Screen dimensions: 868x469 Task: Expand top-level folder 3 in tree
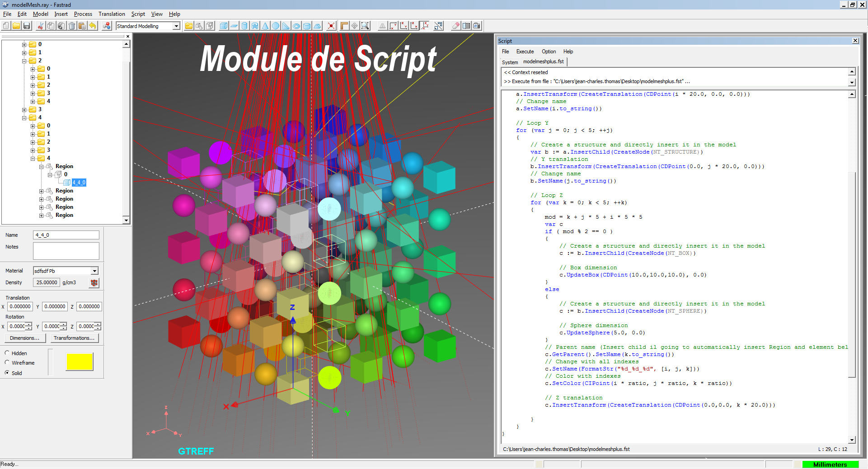pyautogui.click(x=24, y=109)
